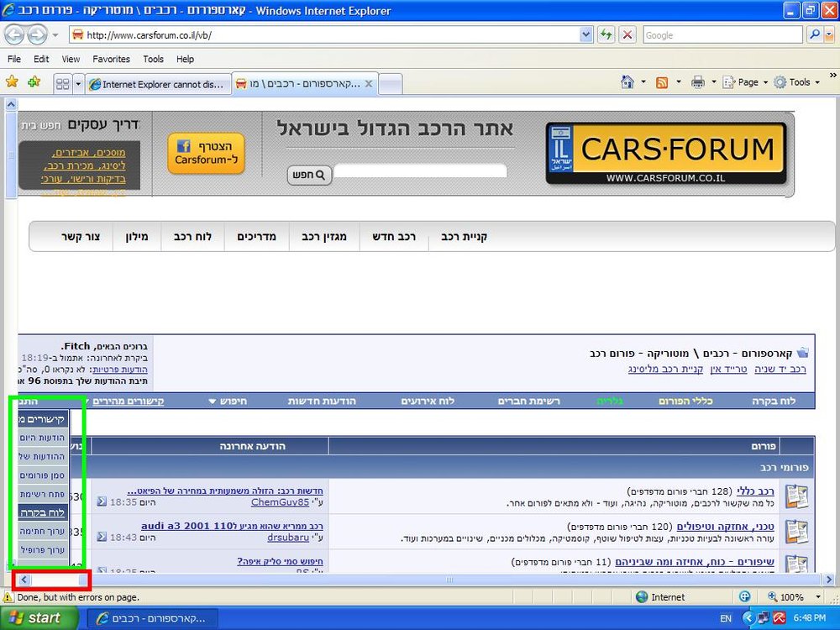Open the ChemGuy85 user link
840x630 pixels.
(x=281, y=502)
